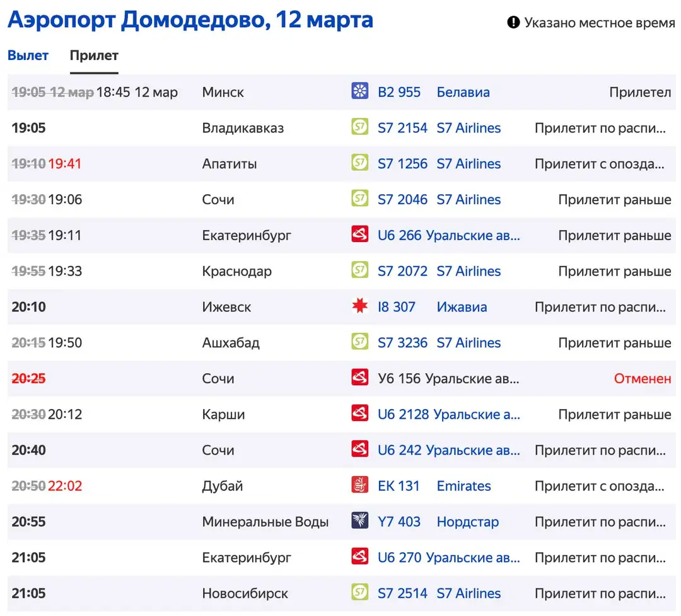
Task: Click the updated arrival time 19:50
Action: (x=65, y=343)
